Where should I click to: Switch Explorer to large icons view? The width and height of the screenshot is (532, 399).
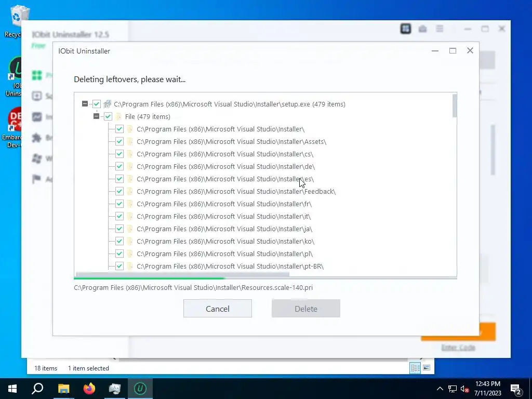coord(427,368)
